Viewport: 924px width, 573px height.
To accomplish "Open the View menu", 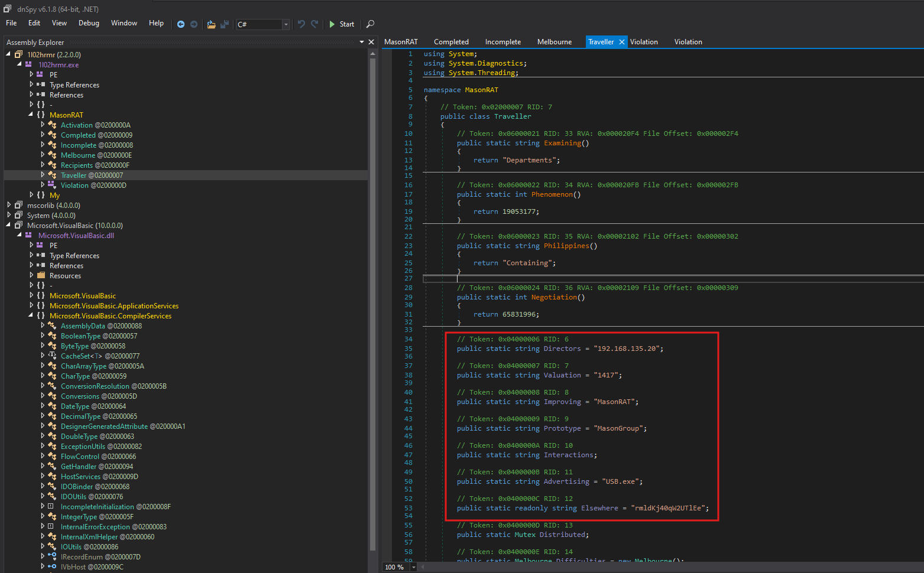I will 59,23.
